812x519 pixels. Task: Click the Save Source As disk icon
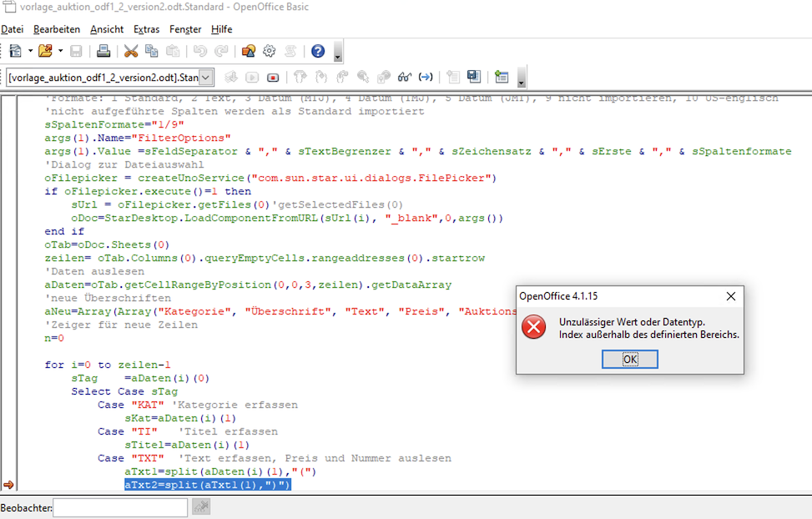pyautogui.click(x=474, y=78)
